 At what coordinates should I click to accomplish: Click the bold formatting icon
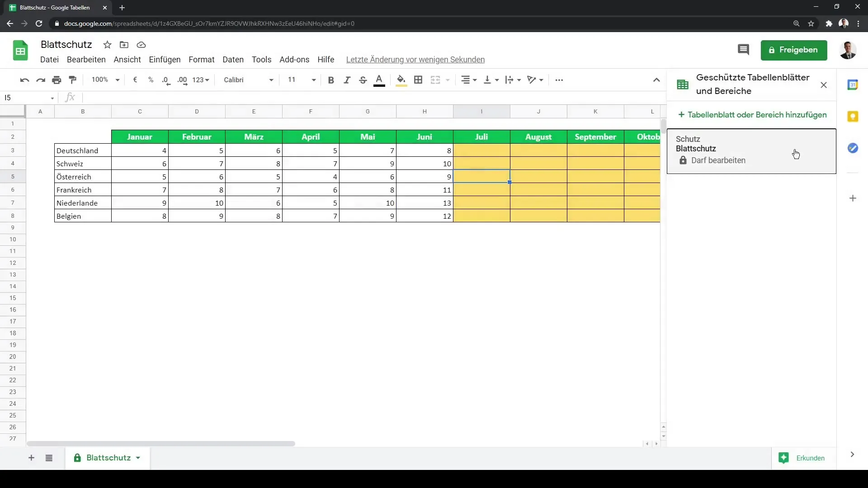[331, 79]
